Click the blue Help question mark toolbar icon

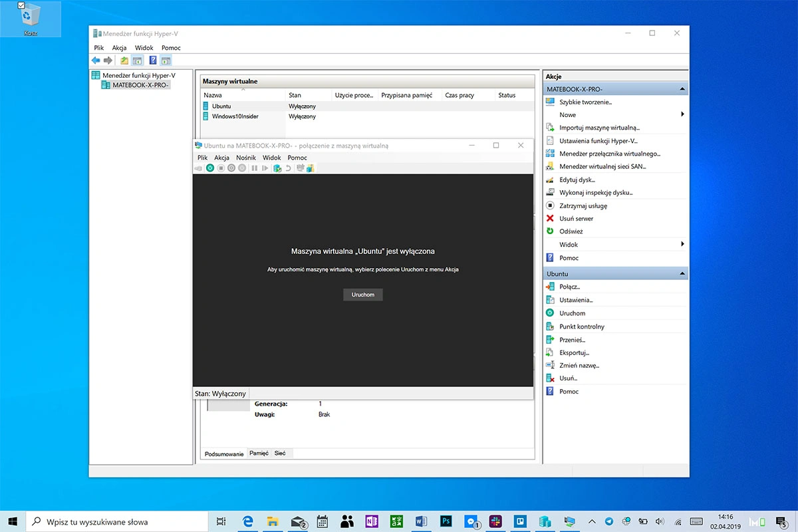[153, 61]
